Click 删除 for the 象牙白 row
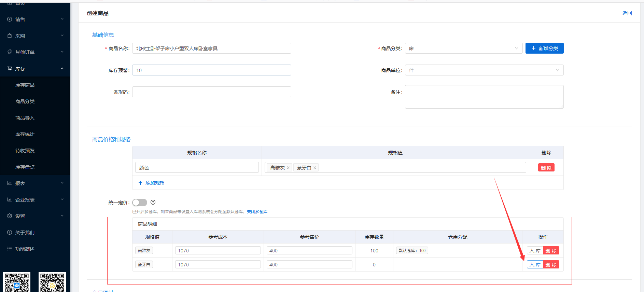The image size is (644, 292). pos(551,265)
